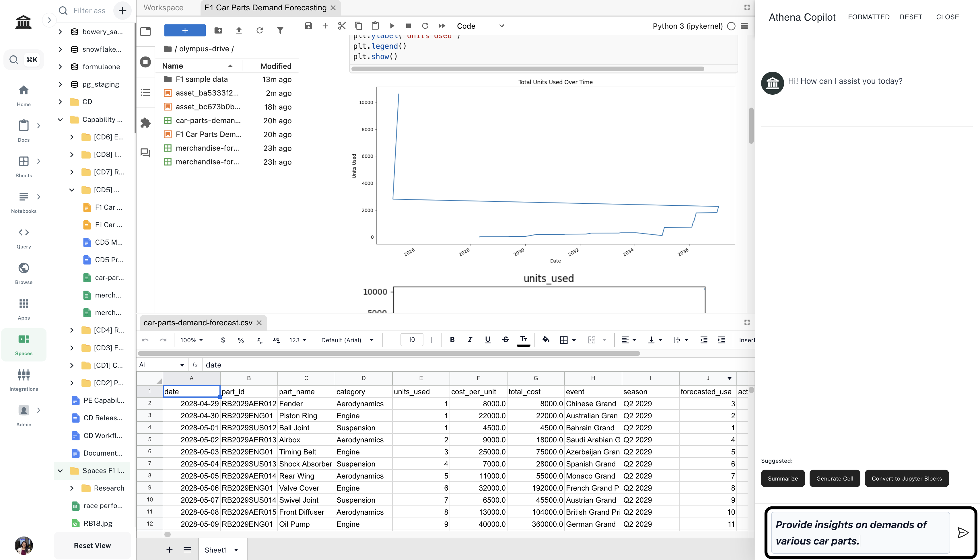Go to the Home section
This screenshot has height=560, width=980.
coord(24,96)
